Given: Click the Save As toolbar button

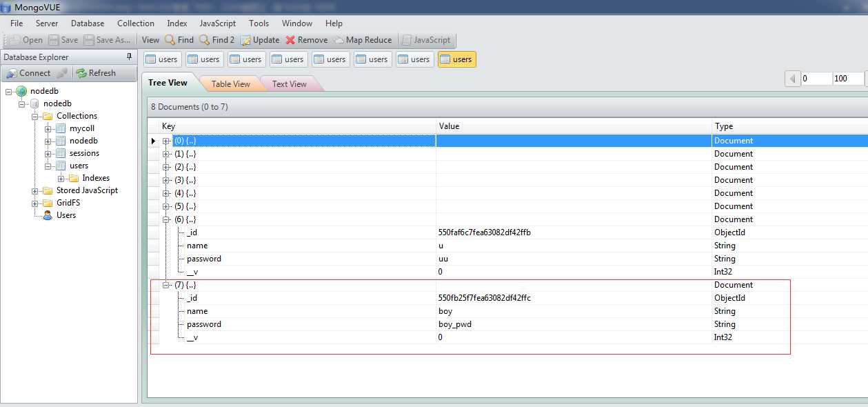Looking at the screenshot, I should 108,40.
